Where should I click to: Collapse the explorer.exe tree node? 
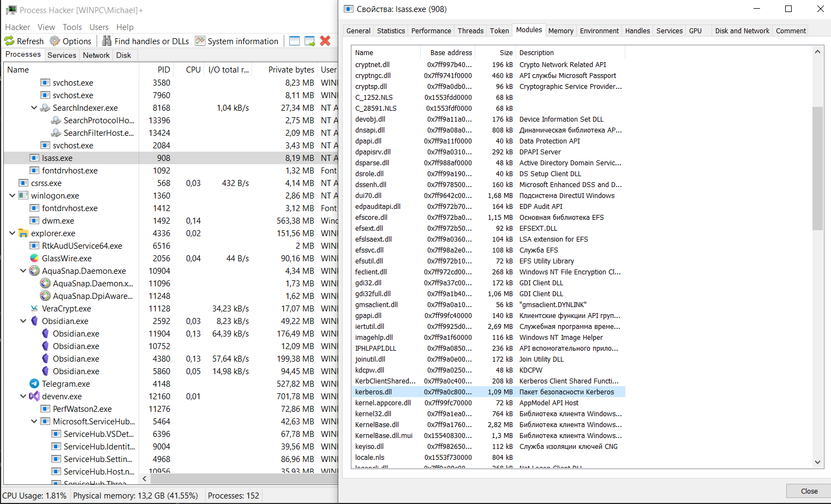[x=12, y=233]
